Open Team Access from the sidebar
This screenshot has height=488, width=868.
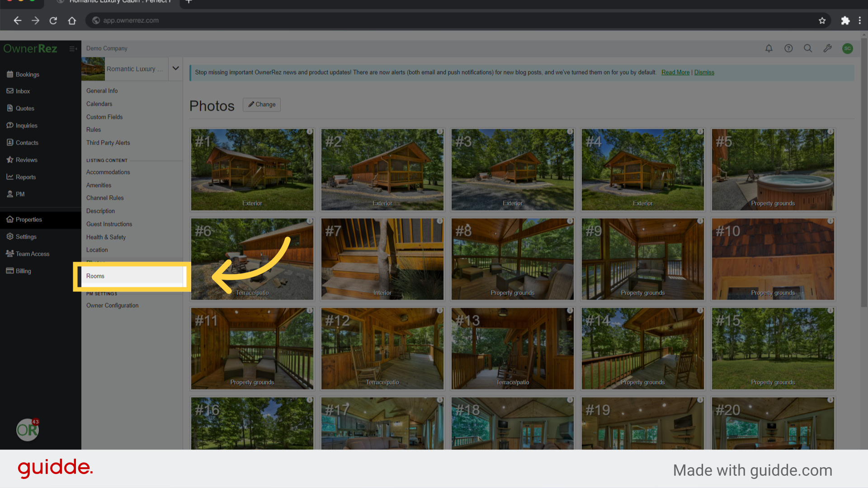pyautogui.click(x=32, y=253)
